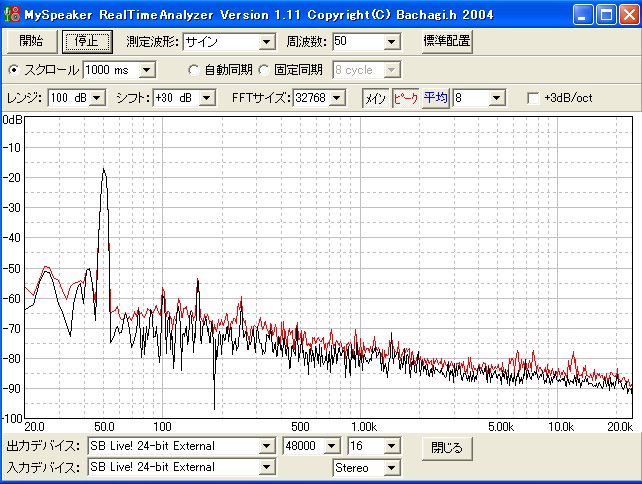
Task: Open the Stereo channel mode dropdown
Action: point(392,467)
